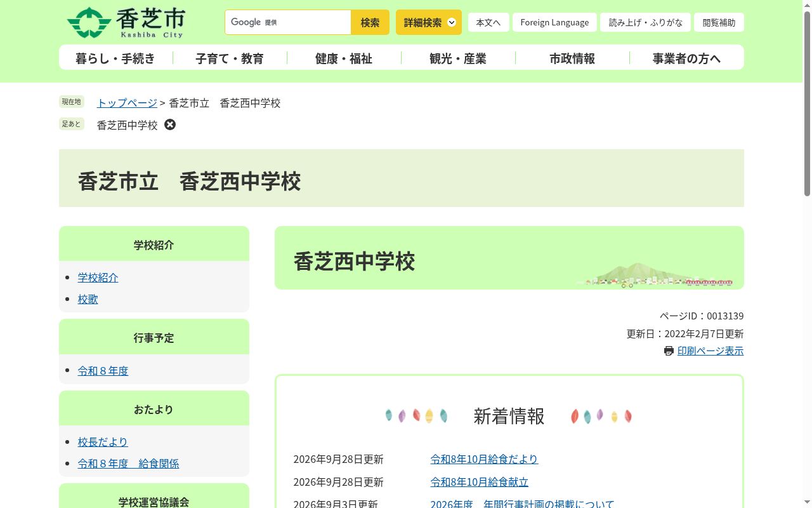812x508 pixels.
Task: Click the Kashiba City logo
Action: [x=126, y=23]
